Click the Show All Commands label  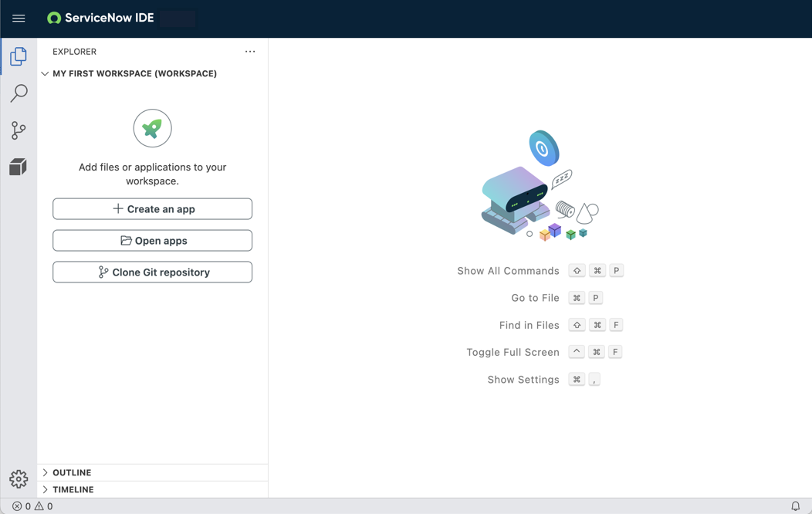click(x=508, y=271)
